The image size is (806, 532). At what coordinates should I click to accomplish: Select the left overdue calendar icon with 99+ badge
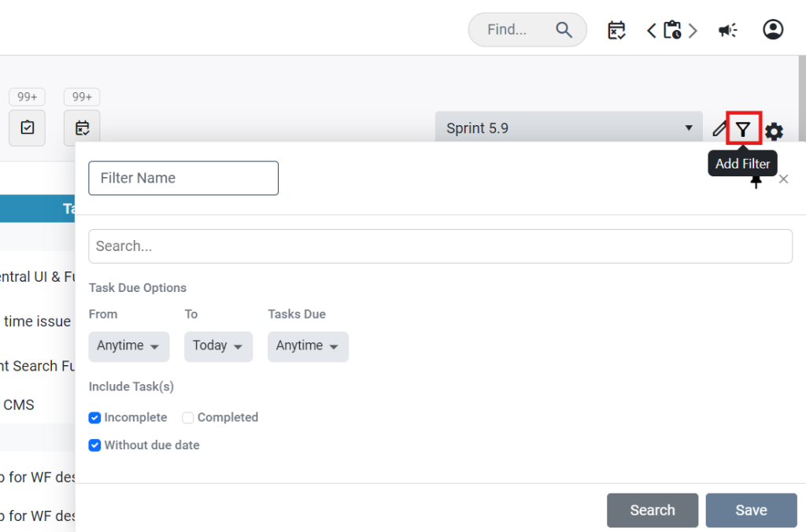[82, 127]
